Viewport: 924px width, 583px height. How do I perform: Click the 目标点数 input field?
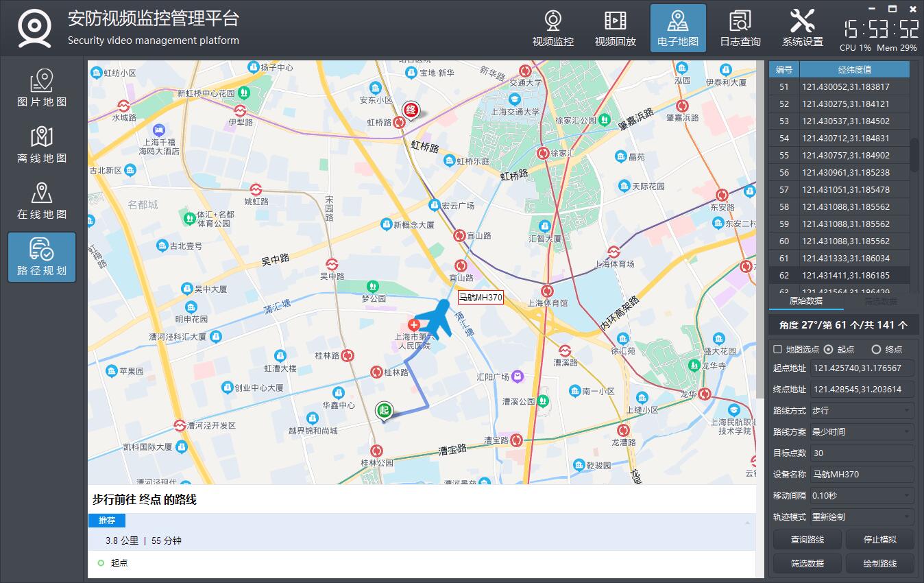pyautogui.click(x=862, y=453)
